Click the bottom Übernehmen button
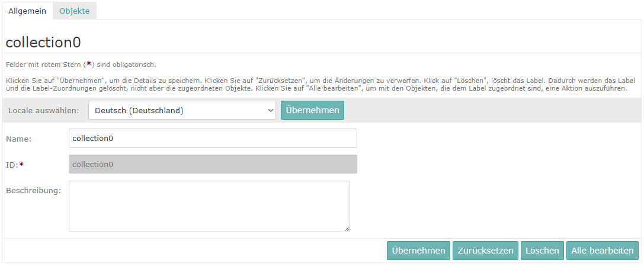The image size is (644, 266). tap(418, 251)
